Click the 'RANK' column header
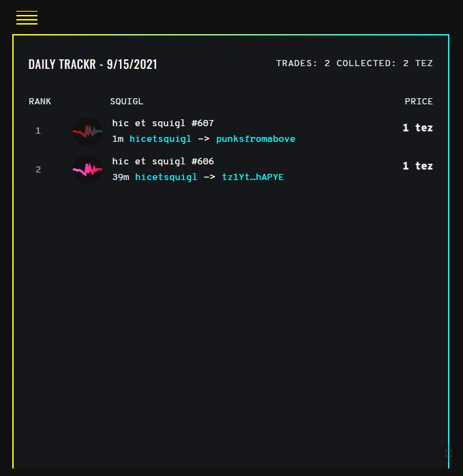This screenshot has height=476, width=463. (x=40, y=102)
